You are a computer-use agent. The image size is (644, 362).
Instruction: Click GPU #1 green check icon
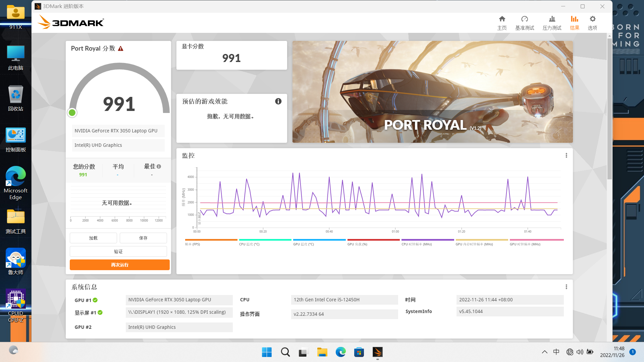point(95,300)
